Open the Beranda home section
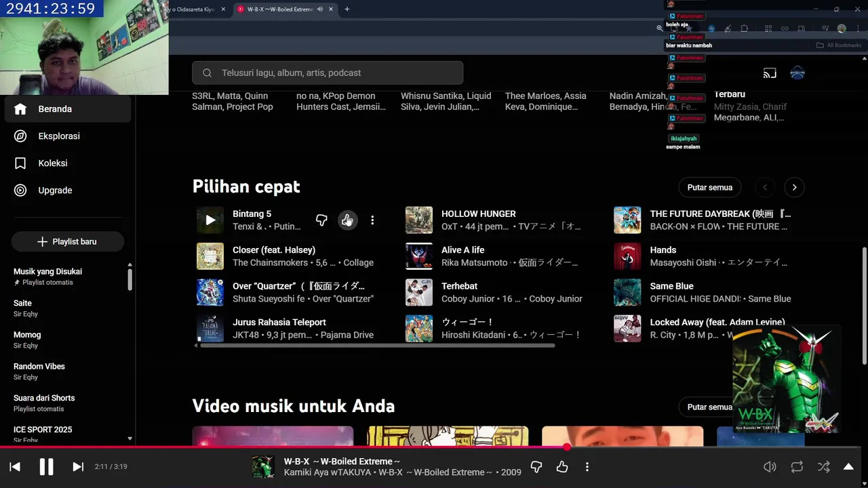Screen dimensions: 868x488 click(x=68, y=109)
